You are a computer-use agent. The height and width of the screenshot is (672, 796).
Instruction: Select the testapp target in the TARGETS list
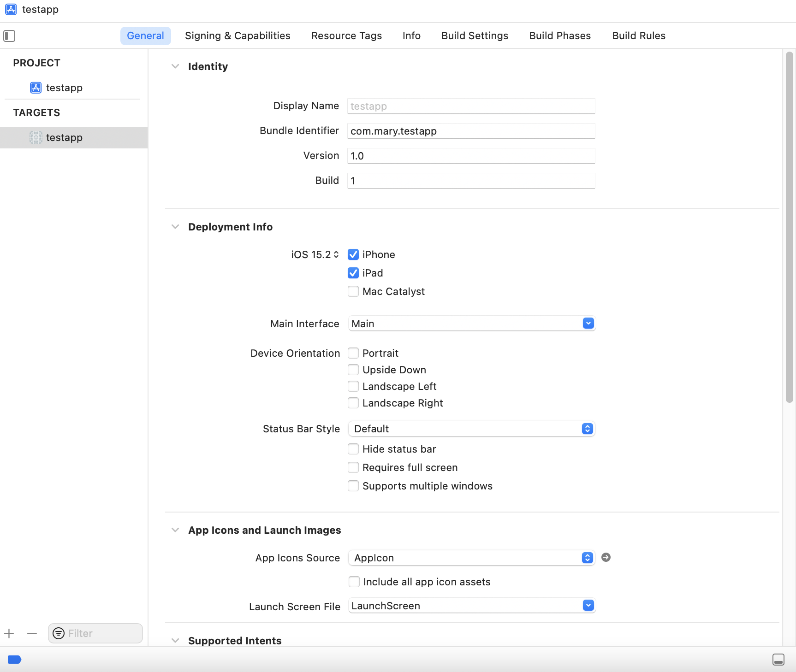[x=74, y=137]
